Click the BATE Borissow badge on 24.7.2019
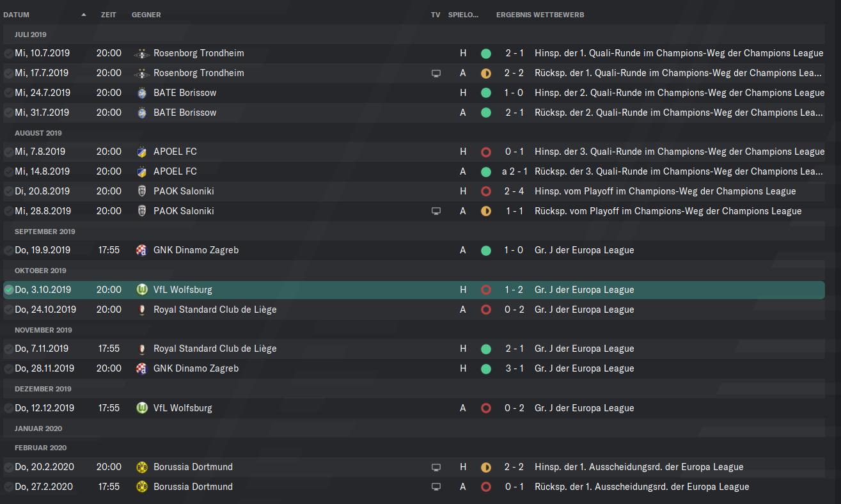The image size is (841, 504). click(142, 93)
